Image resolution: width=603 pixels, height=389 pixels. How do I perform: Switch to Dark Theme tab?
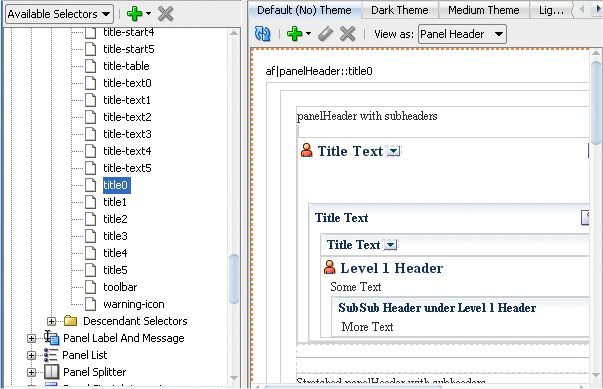400,10
